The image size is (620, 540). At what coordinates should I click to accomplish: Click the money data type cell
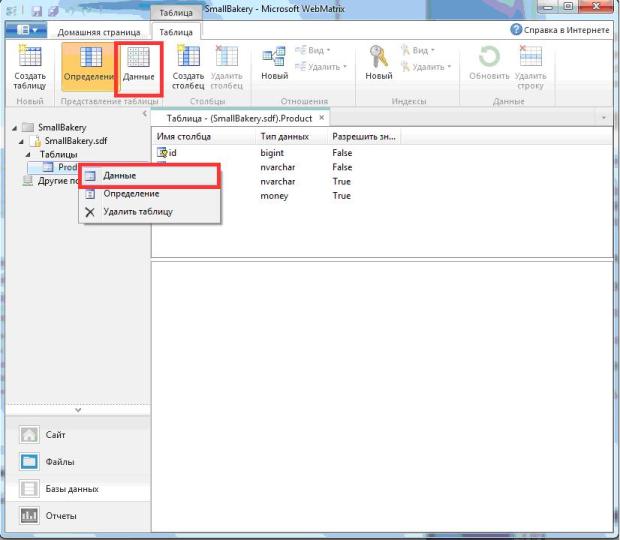(274, 196)
